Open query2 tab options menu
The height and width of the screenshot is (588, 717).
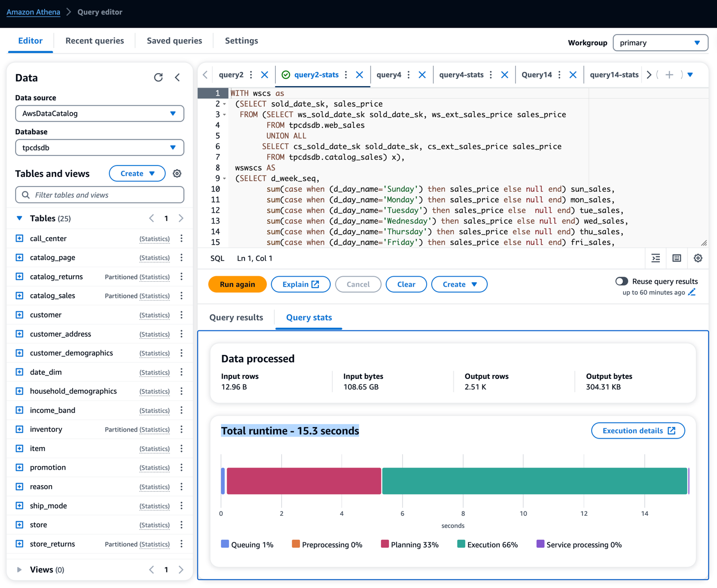click(x=251, y=75)
